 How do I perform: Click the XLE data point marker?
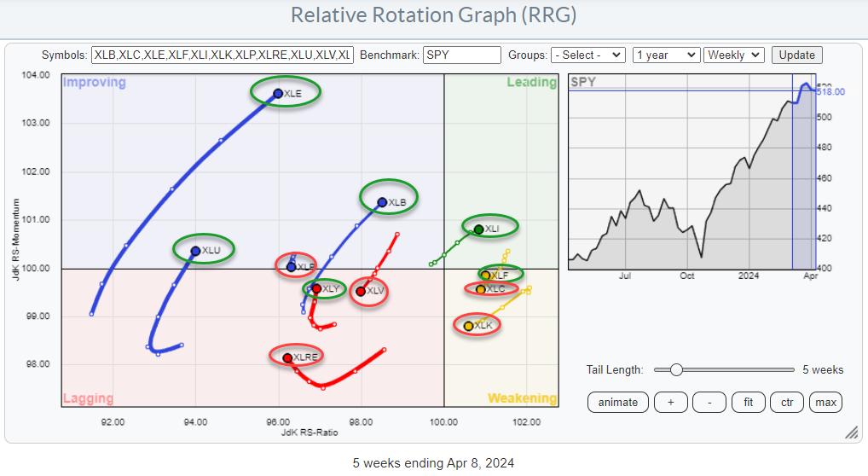(x=278, y=94)
